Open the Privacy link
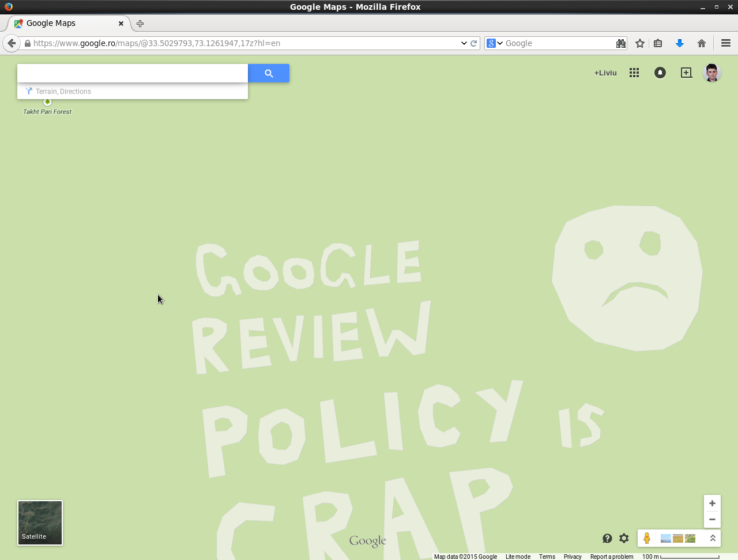 (573, 557)
